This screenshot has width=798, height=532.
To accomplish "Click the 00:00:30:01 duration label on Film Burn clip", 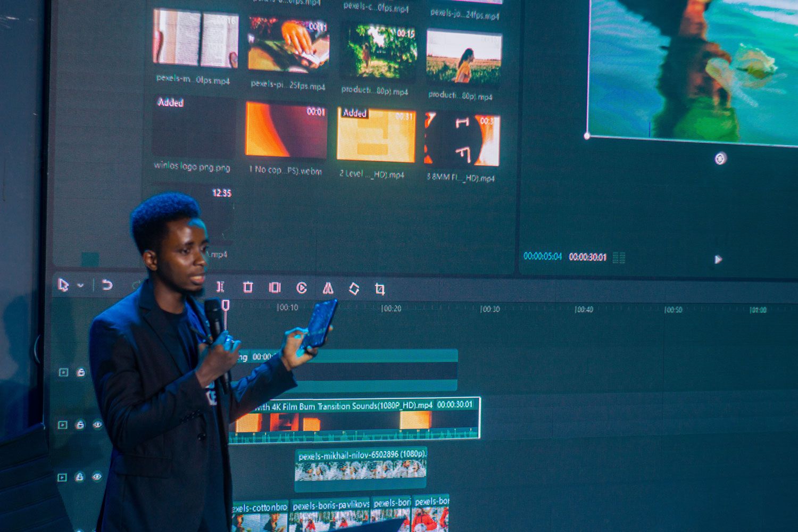I will [x=455, y=404].
